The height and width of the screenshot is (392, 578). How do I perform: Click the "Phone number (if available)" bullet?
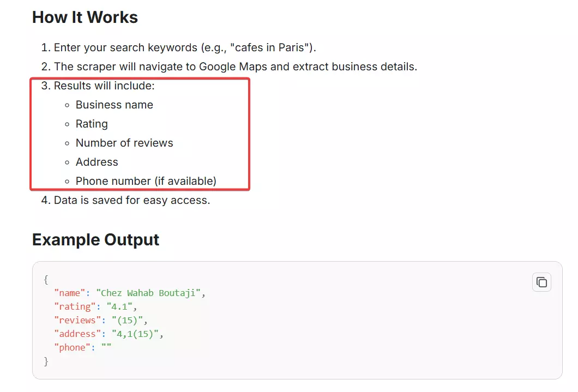pyautogui.click(x=146, y=180)
